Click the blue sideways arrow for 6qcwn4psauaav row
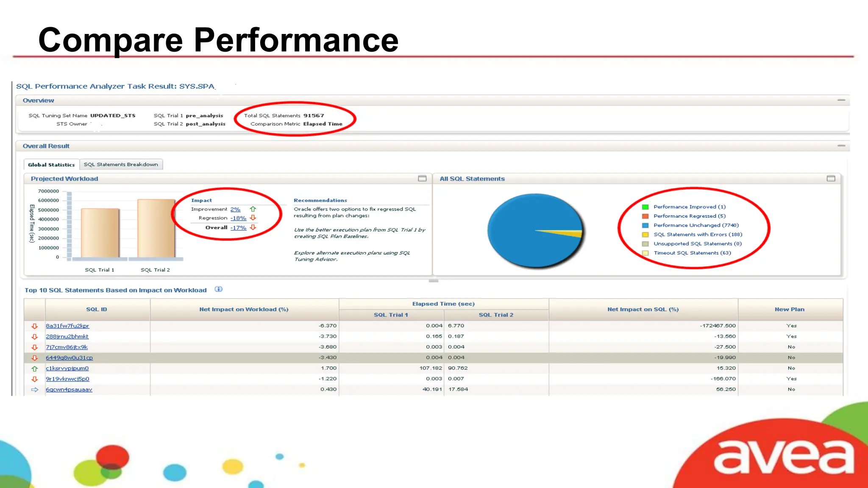The height and width of the screenshot is (488, 868). (x=35, y=390)
